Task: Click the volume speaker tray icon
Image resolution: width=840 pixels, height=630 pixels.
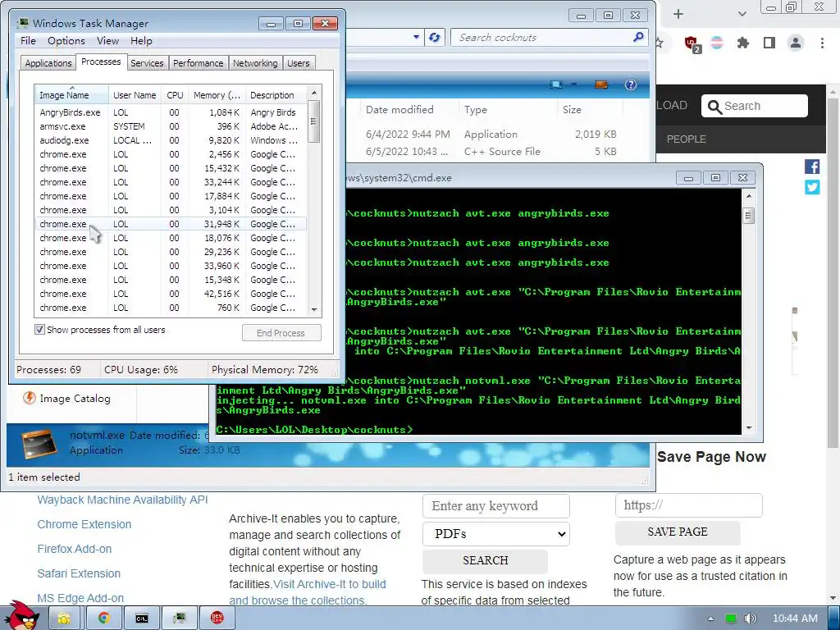Action: click(x=750, y=619)
